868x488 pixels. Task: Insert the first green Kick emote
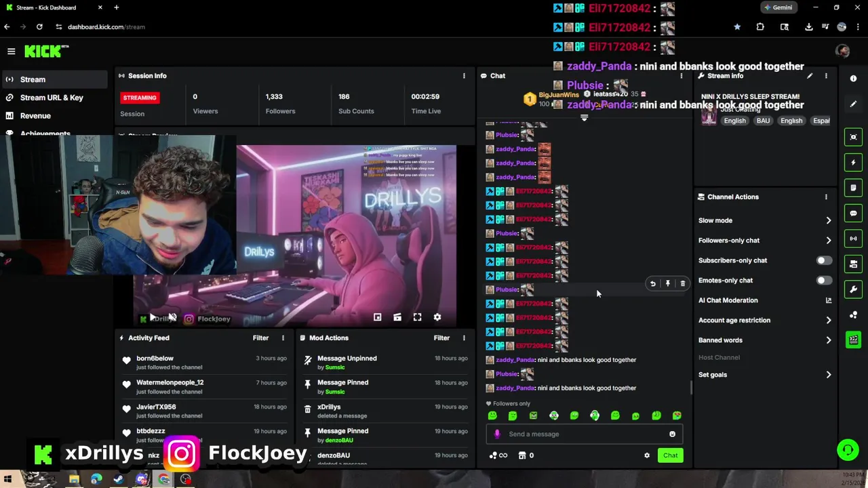[492, 415]
